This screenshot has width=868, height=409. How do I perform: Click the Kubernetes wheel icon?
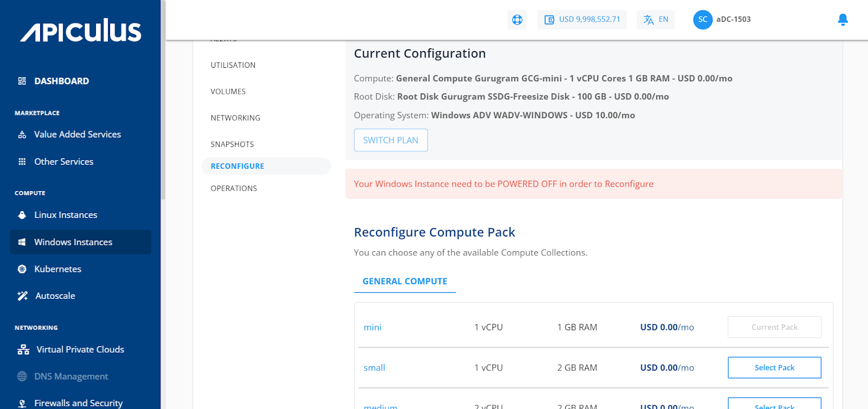click(x=22, y=269)
